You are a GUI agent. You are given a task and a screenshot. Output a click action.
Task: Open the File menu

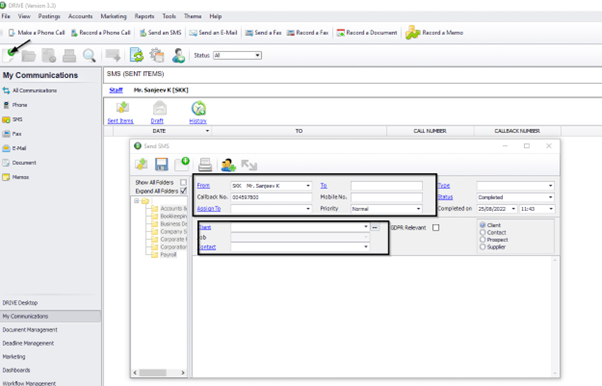coord(6,16)
